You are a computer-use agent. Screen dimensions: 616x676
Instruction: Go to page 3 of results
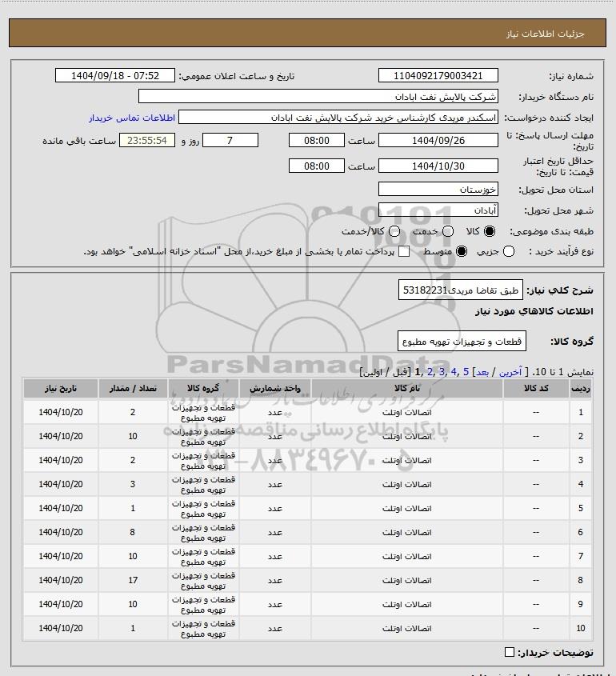442,372
